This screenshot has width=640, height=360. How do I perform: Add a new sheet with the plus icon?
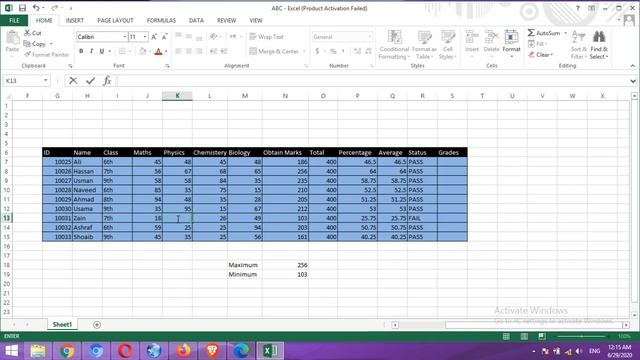tap(97, 324)
